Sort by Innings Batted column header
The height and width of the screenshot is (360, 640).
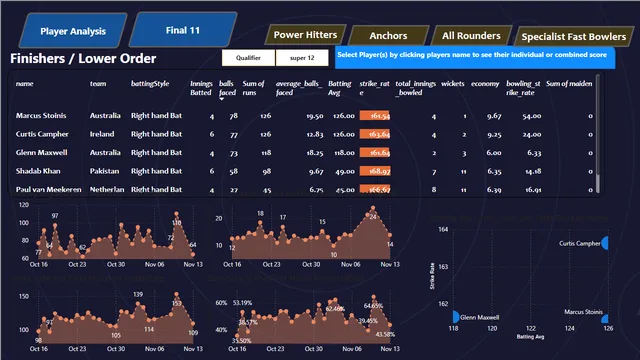201,88
